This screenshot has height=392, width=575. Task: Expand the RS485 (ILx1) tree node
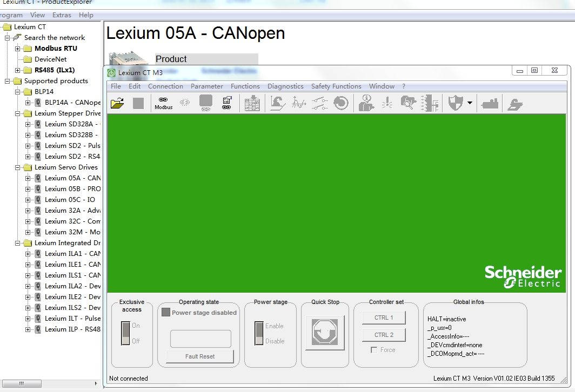17,70
